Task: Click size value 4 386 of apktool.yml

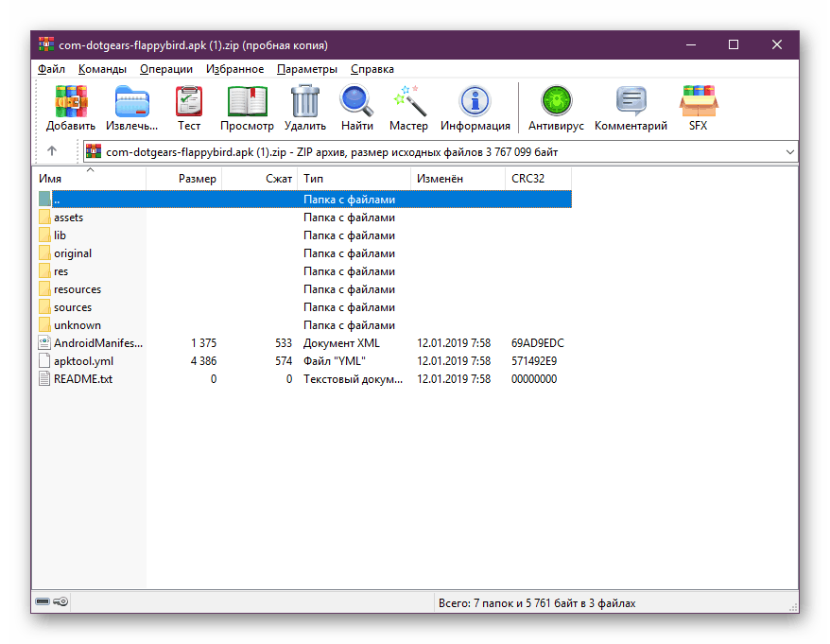Action: (204, 361)
